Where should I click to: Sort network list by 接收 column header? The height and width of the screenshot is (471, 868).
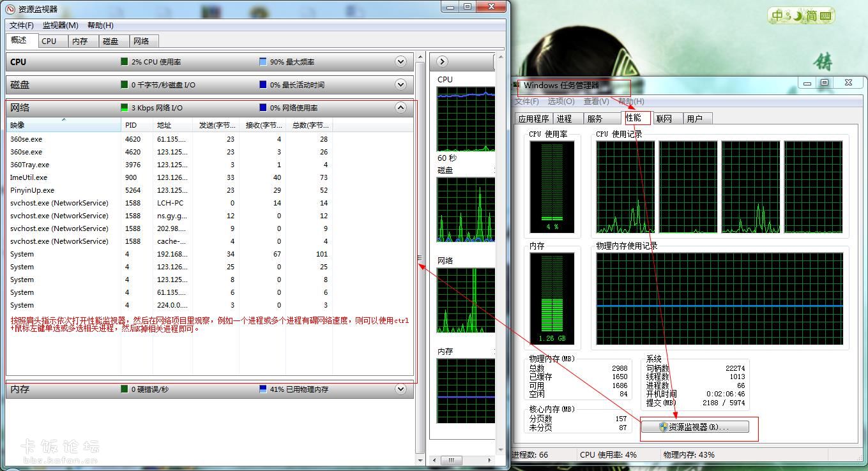262,125
